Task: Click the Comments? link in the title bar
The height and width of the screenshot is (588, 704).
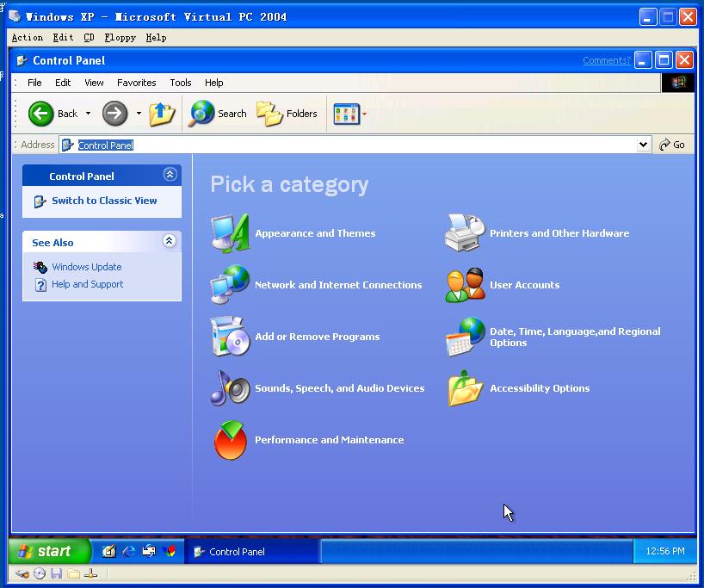Action: point(607,60)
